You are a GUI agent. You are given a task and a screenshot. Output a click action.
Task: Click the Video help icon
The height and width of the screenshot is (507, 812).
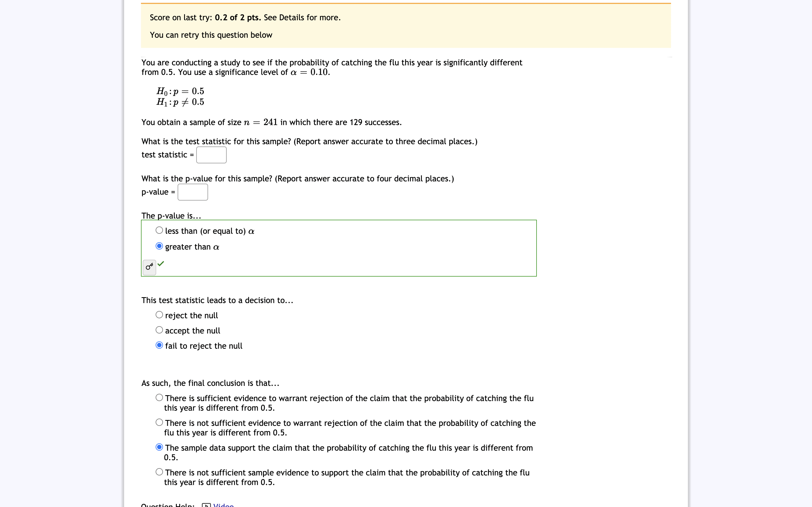click(x=206, y=505)
